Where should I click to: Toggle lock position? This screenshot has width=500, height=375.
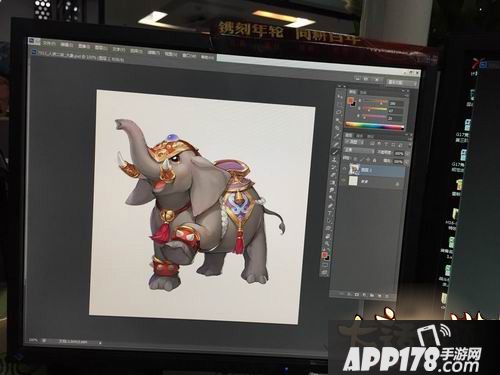tap(368, 159)
